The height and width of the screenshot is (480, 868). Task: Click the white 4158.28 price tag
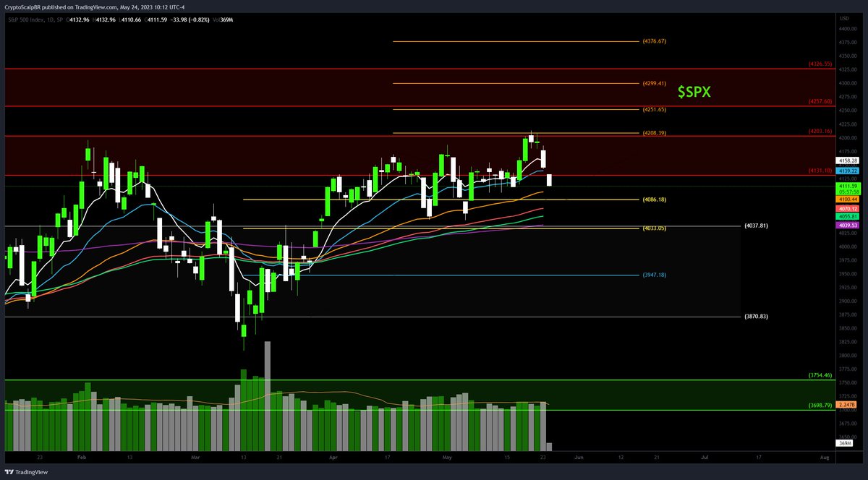[x=848, y=160]
